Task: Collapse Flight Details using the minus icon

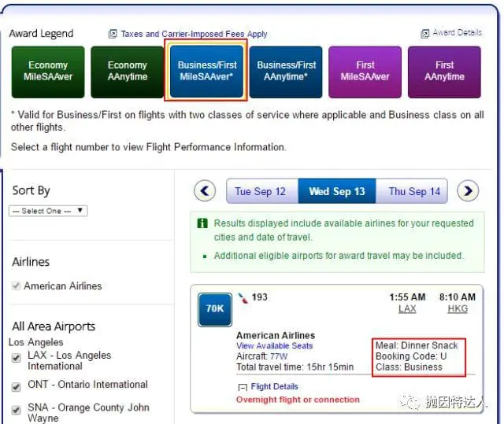Action: click(x=243, y=387)
